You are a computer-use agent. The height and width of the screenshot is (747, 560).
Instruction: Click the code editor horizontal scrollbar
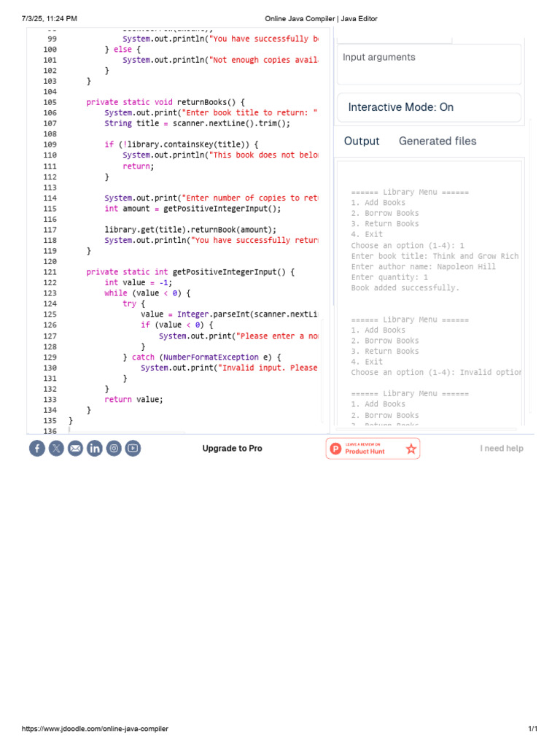point(126,433)
